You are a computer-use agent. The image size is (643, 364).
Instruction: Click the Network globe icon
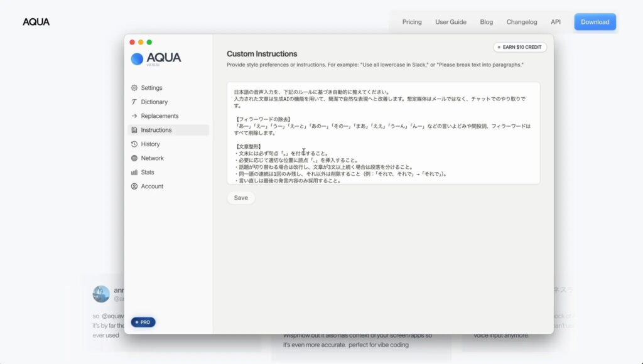[x=134, y=158]
